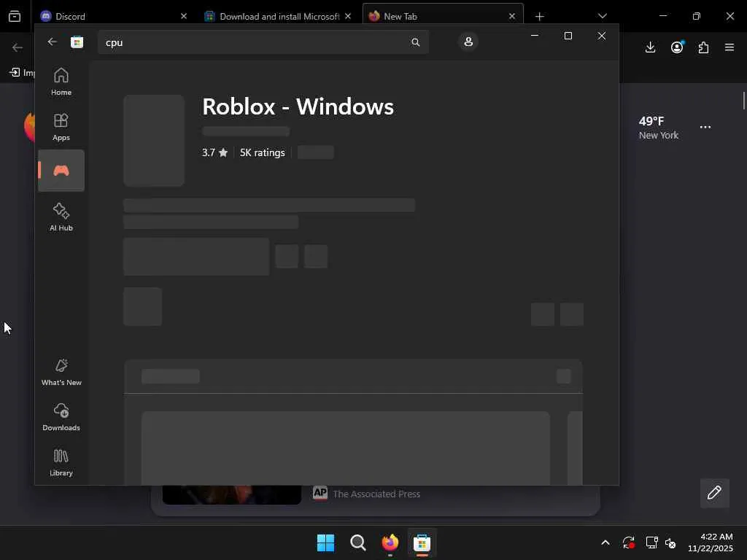Click the Store back arrow
Viewport: 747px width, 560px height.
52,42
